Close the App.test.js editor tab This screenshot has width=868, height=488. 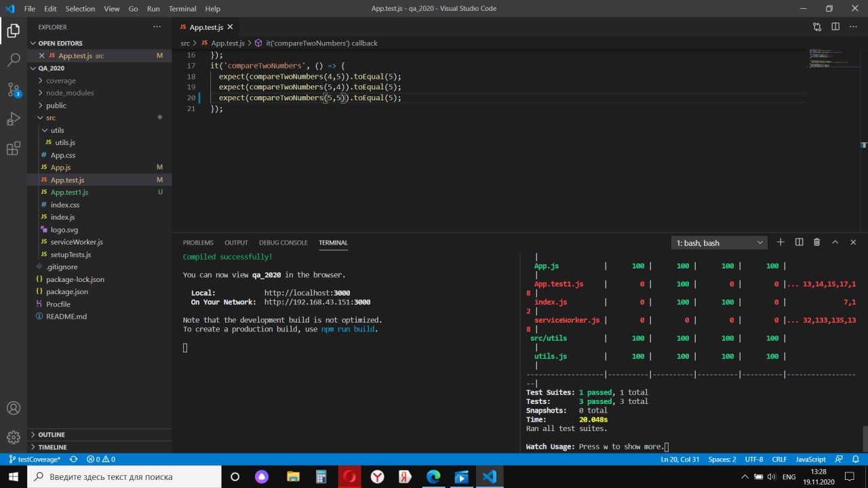230,27
